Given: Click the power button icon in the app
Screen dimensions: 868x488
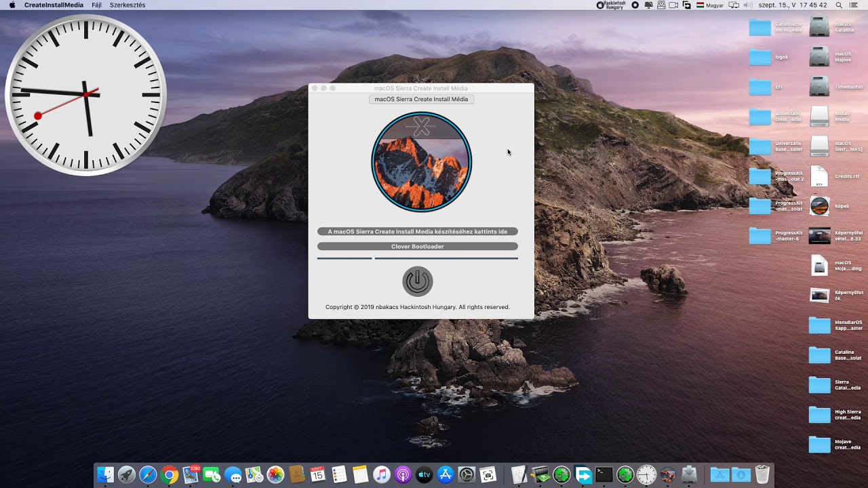Looking at the screenshot, I should 418,281.
